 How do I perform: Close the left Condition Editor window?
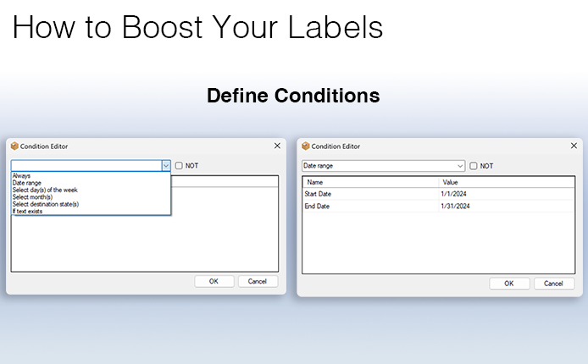pos(277,146)
